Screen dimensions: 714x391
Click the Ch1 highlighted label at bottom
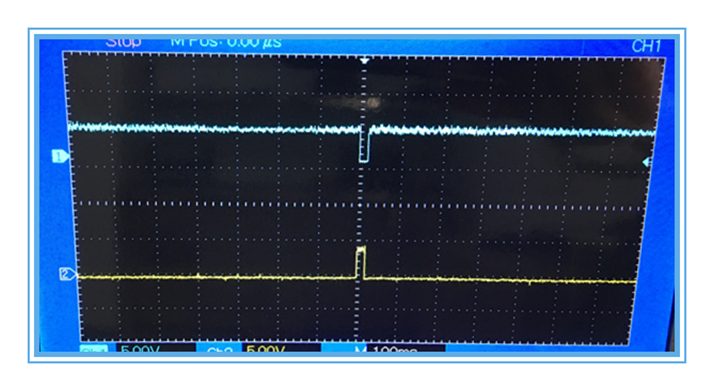pos(94,349)
